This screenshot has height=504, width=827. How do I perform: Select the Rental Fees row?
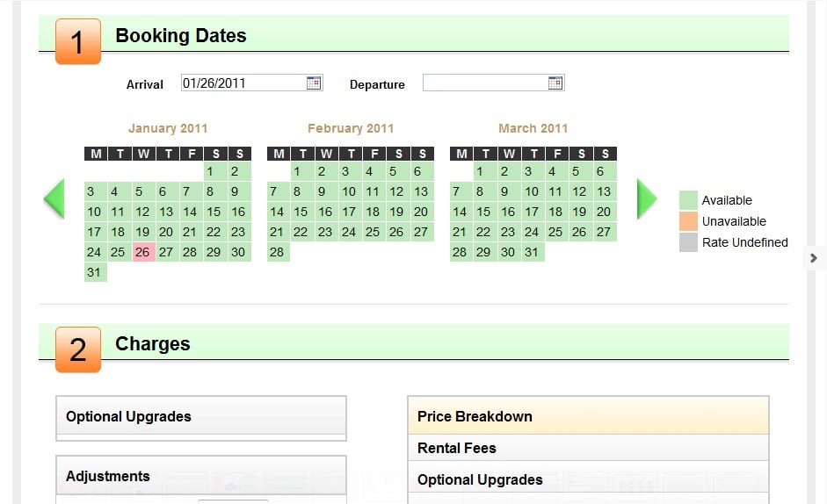[588, 448]
